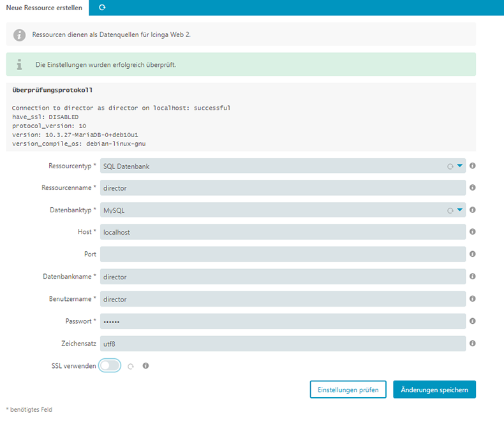Click info icon beside Host field
Screen dimensions: 504x438
473,232
